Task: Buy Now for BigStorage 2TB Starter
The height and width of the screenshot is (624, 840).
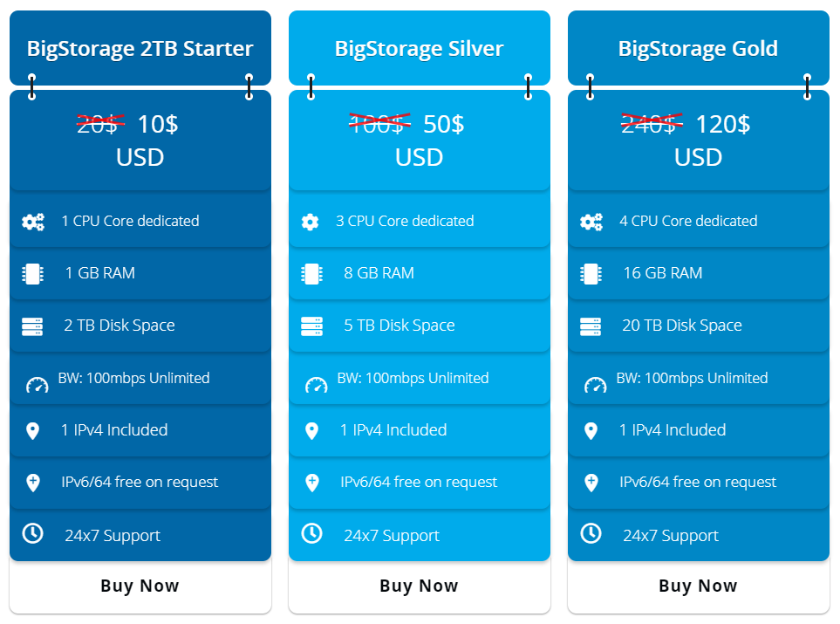Action: (140, 586)
